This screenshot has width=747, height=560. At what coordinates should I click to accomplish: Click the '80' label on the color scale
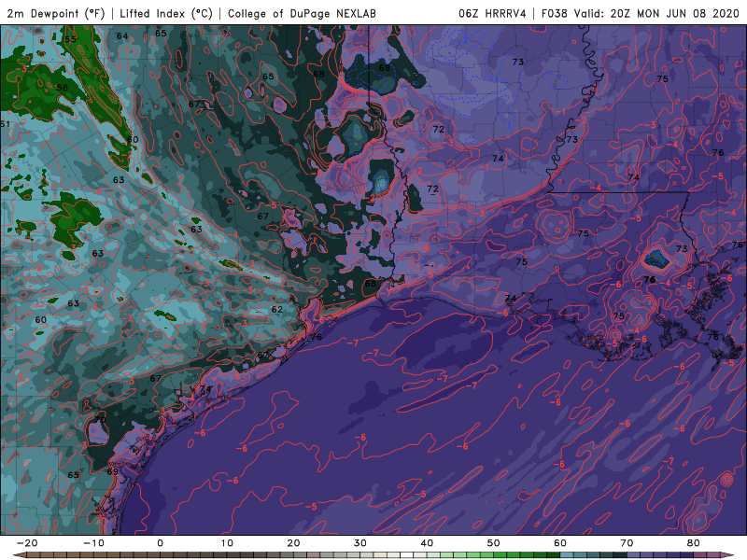coord(694,543)
